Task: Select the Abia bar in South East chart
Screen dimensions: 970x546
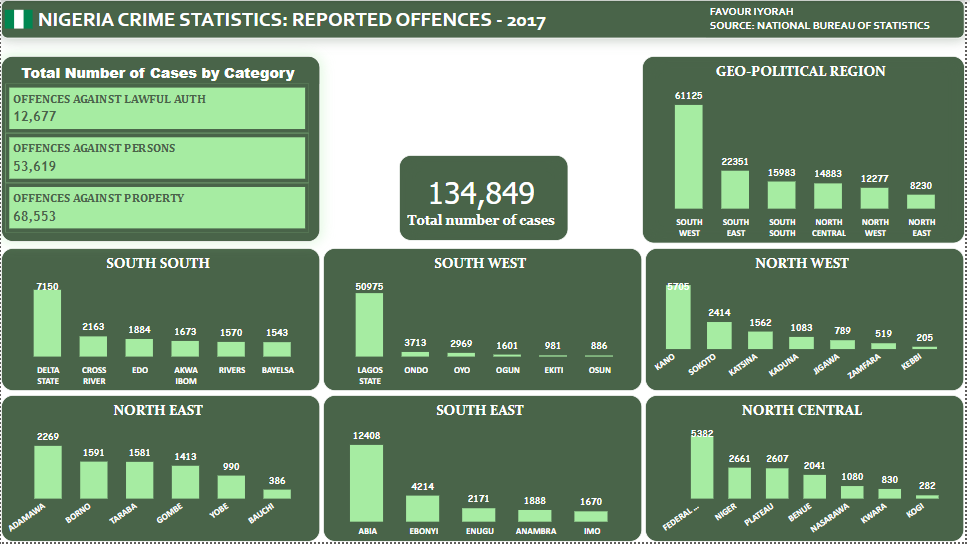Action: tap(366, 483)
